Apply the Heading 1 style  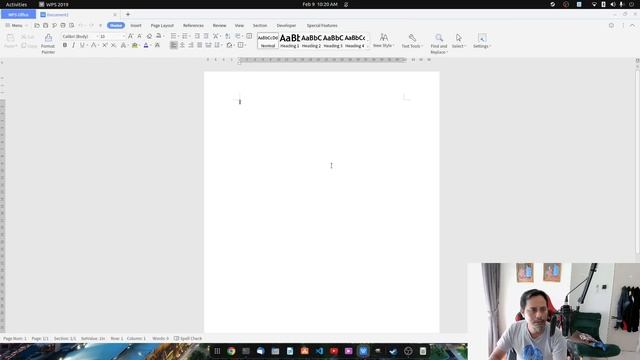pyautogui.click(x=289, y=41)
